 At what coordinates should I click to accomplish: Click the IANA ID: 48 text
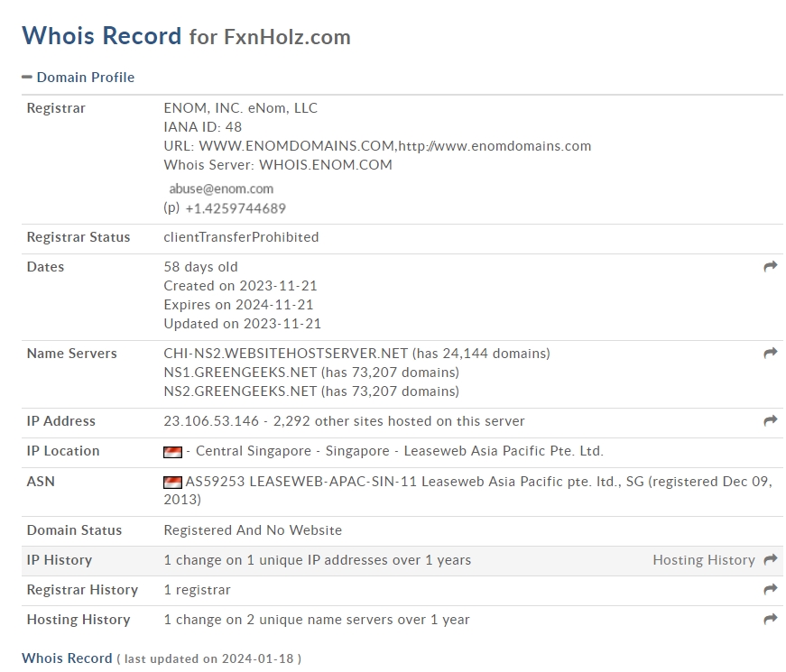coord(202,127)
